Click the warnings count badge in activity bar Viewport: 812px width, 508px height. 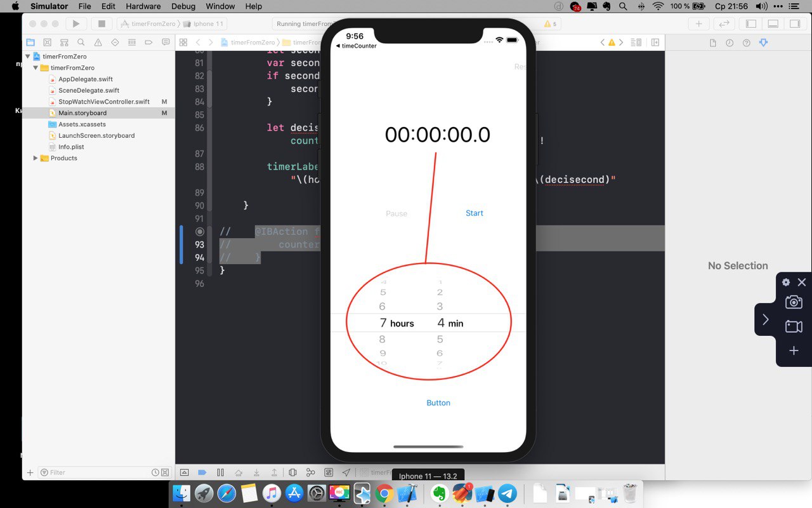coord(550,24)
